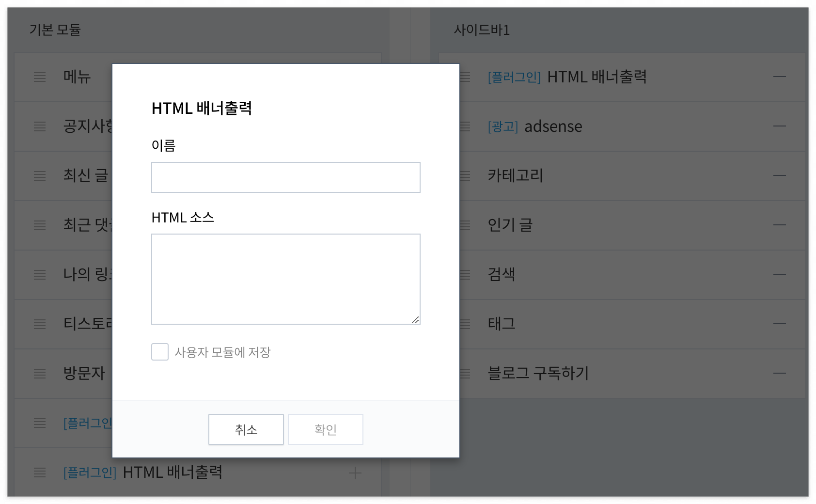Click inside the HTML 소스 textarea
816x504 pixels.
click(285, 278)
